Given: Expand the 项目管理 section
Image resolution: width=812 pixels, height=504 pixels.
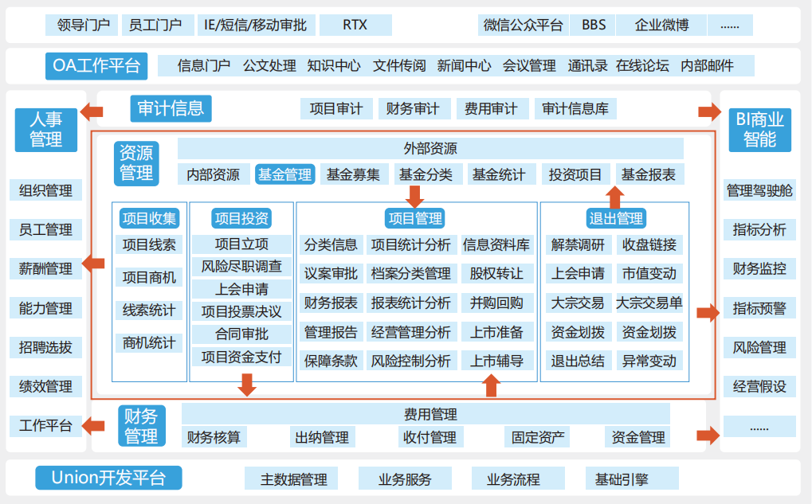Looking at the screenshot, I should pos(415,217).
